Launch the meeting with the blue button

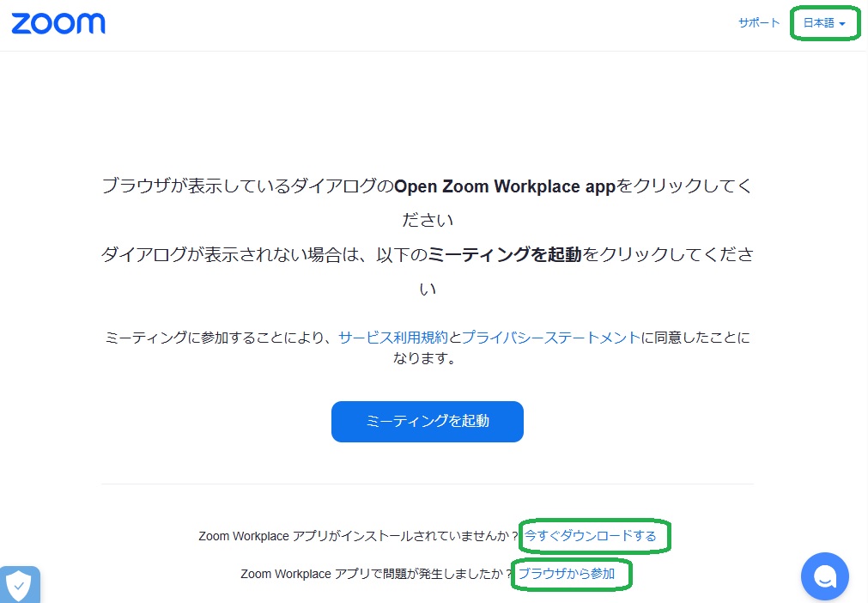427,421
